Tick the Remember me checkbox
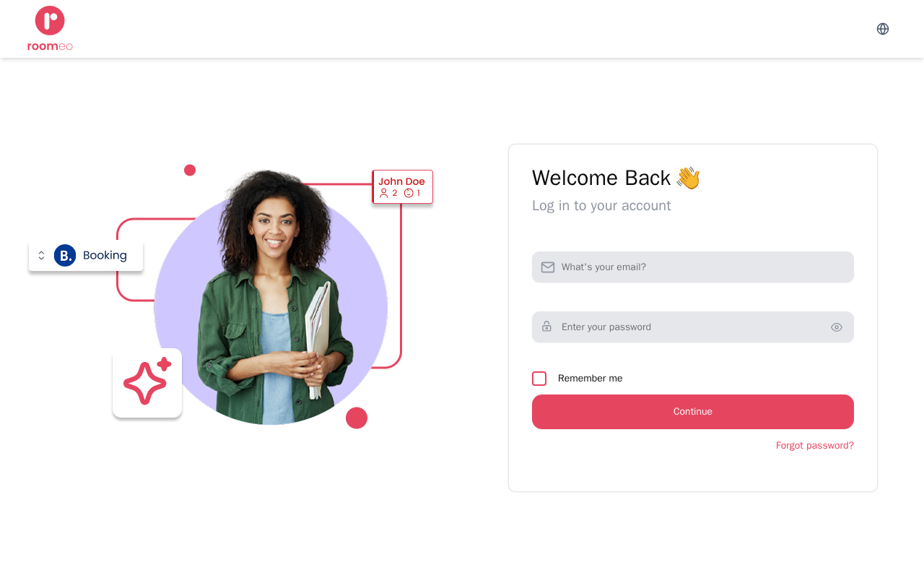The width and height of the screenshot is (924, 578). click(x=539, y=379)
